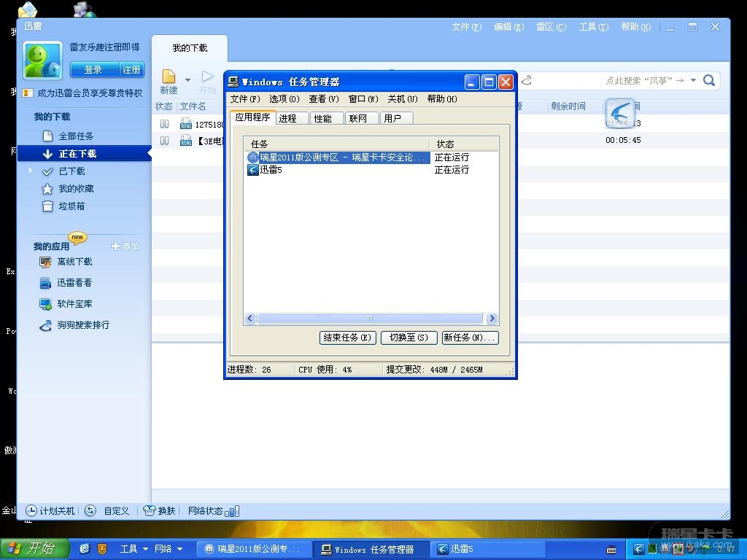Viewport: 747px width, 560px height.
Task: Click the 登录 login button
Action: (93, 69)
